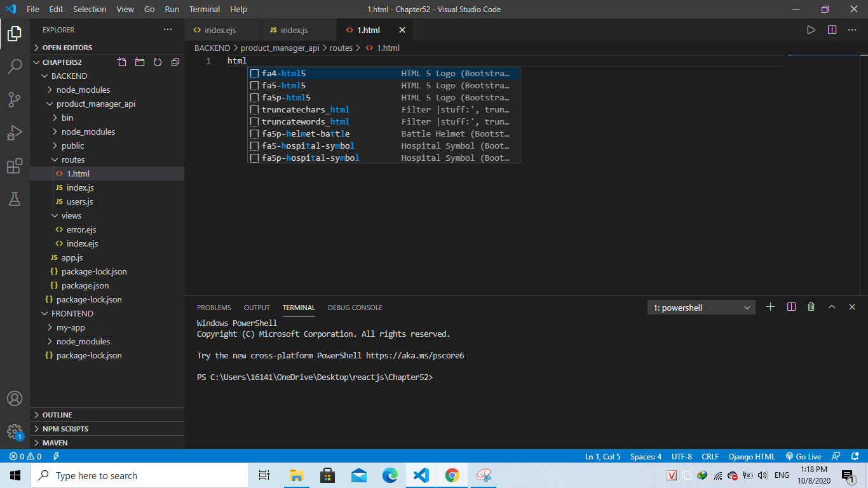The image size is (868, 488).
Task: Open the Search view in activity bar
Action: click(15, 66)
